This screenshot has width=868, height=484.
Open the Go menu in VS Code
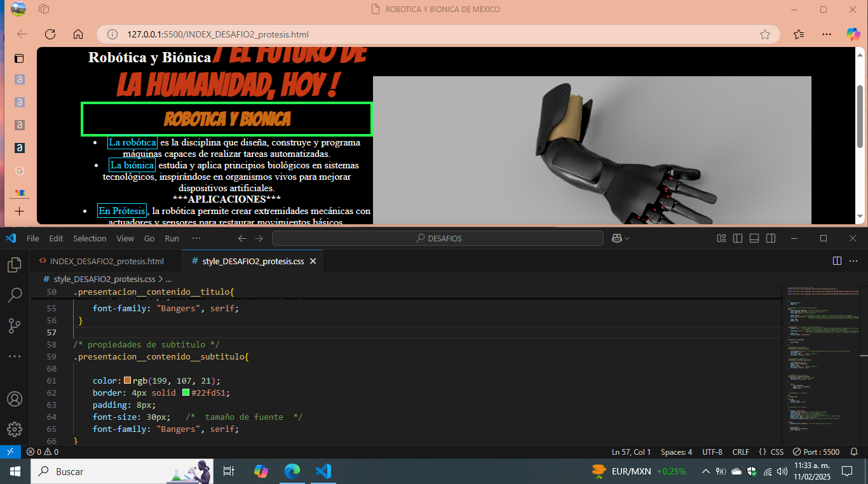click(149, 238)
